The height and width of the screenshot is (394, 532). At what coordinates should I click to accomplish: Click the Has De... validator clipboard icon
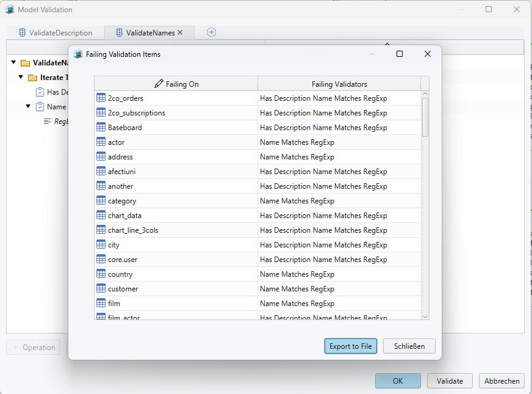click(40, 92)
